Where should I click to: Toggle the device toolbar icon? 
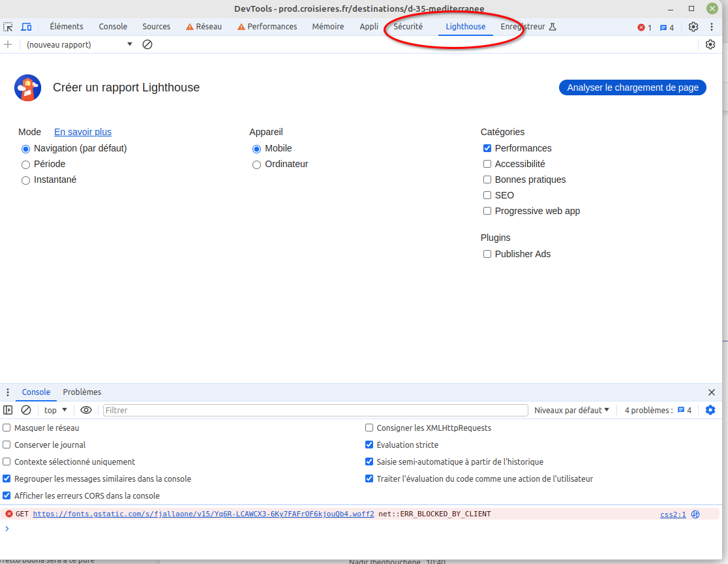[x=26, y=27]
